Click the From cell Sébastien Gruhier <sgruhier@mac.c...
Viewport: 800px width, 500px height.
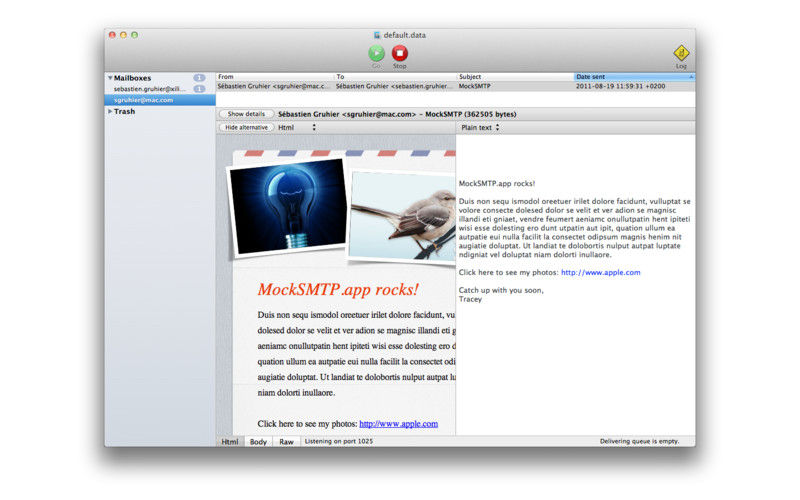click(x=274, y=86)
